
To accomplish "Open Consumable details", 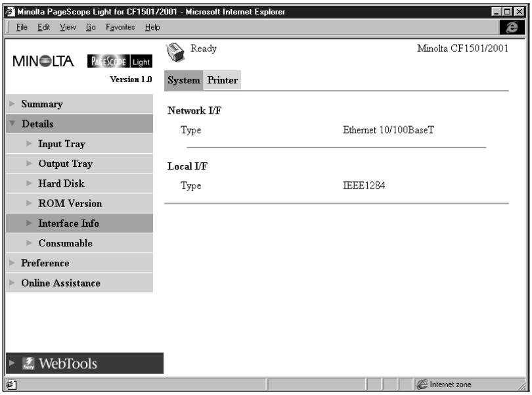I will (79, 243).
